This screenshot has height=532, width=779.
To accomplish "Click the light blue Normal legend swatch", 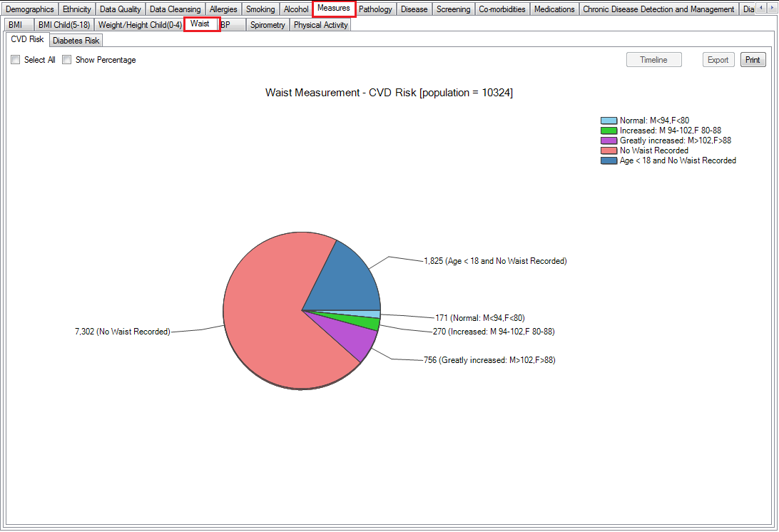I will tap(609, 121).
